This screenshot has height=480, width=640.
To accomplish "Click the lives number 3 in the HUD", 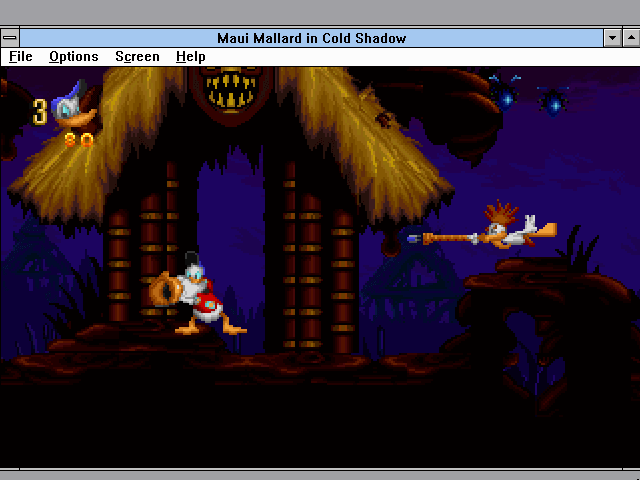I will pos(40,111).
